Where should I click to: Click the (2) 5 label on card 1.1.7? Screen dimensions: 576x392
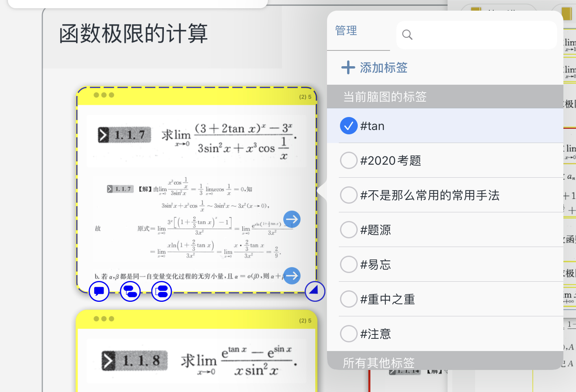click(305, 97)
